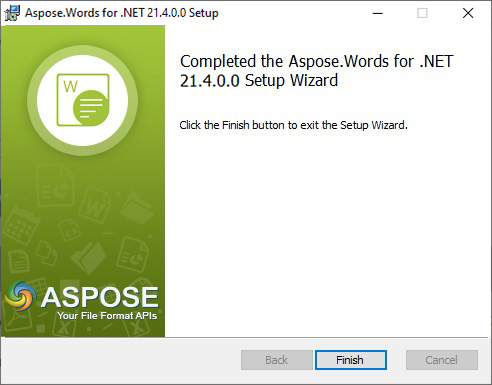Click the greyed-out Cancel button

442,360
